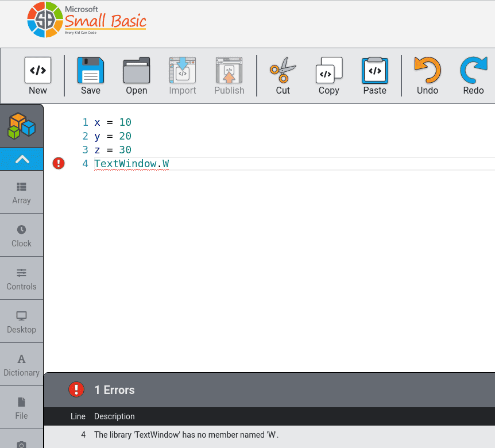Copy code with the Copy icon
495x448 pixels.
coord(329,70)
